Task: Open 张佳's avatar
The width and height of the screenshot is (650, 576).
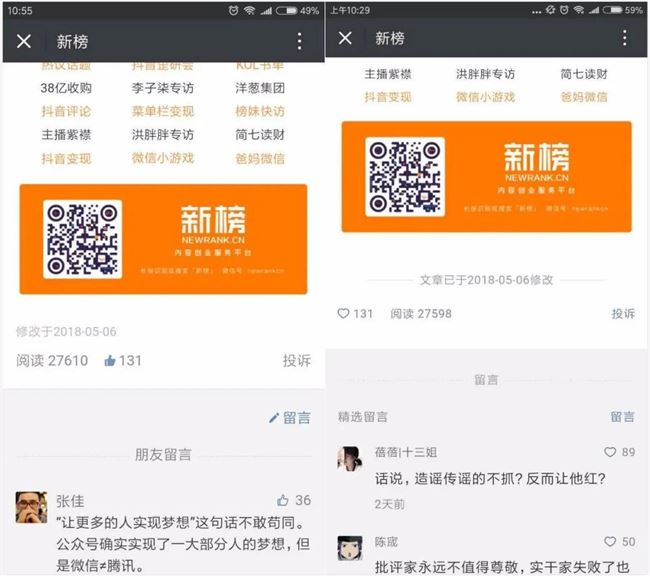Action: point(31,507)
